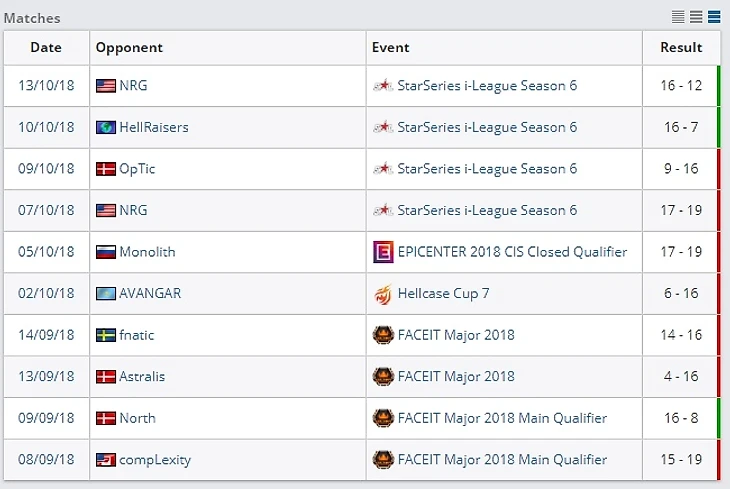Click the EPICENTER 2018 event logo icon

pos(382,252)
